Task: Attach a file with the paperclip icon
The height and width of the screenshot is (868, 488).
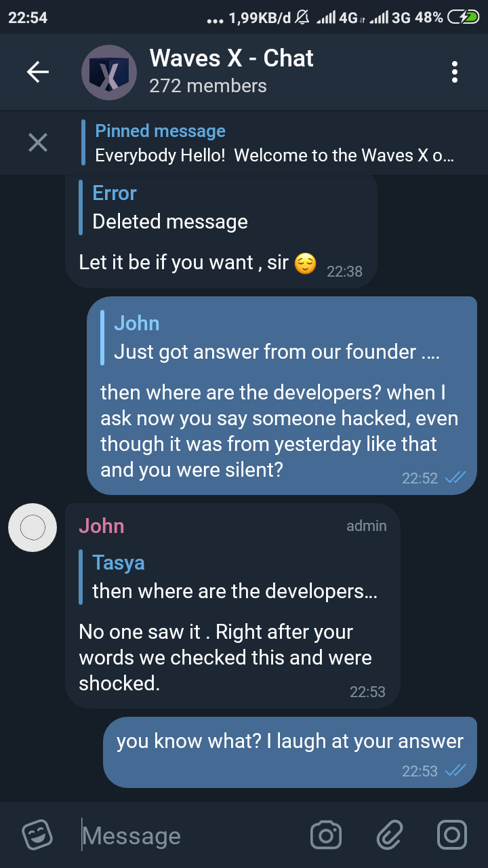Action: tap(390, 835)
